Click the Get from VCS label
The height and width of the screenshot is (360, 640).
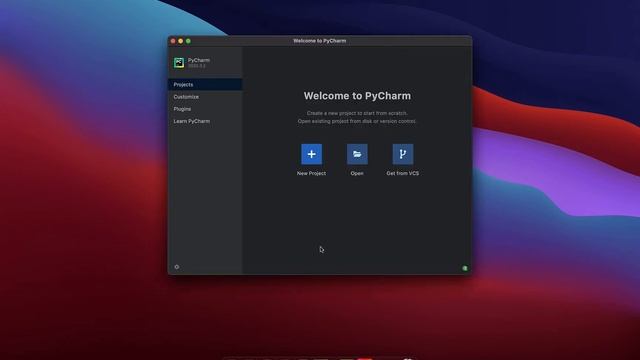pyautogui.click(x=403, y=173)
